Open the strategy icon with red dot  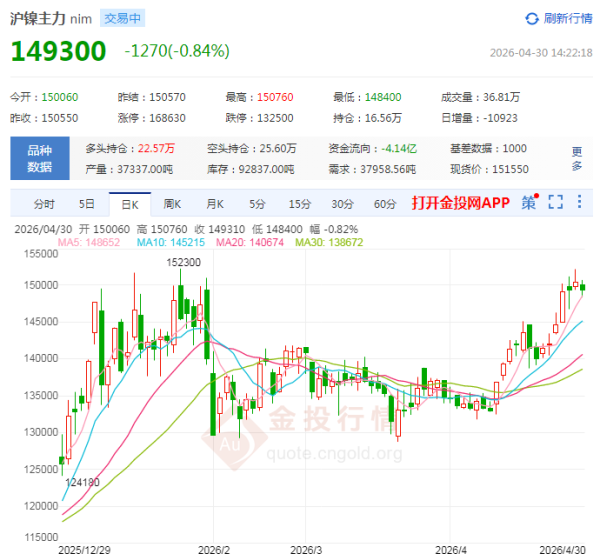tap(530, 202)
